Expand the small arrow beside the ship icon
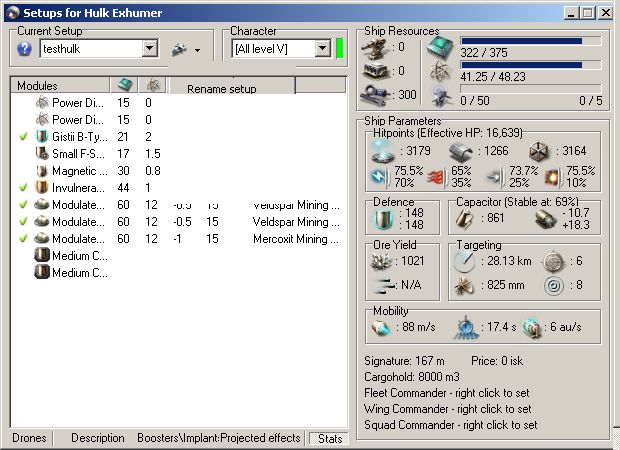Screen dimensions: 620x450 click(197, 50)
